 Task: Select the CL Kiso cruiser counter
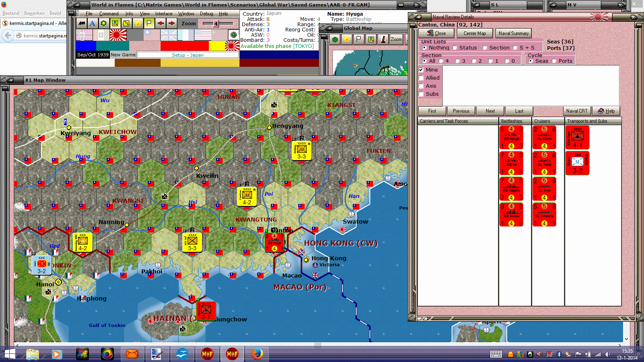pyautogui.click(x=545, y=189)
